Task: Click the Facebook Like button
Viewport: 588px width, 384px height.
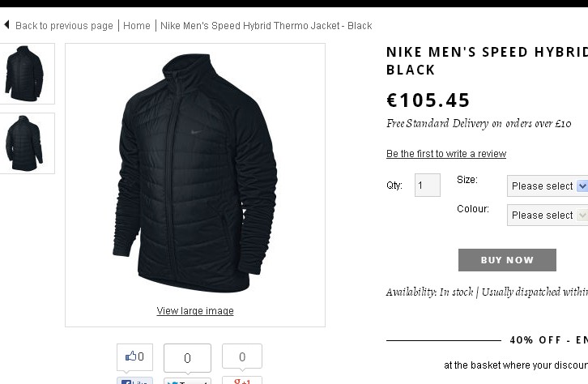Action: tap(134, 381)
